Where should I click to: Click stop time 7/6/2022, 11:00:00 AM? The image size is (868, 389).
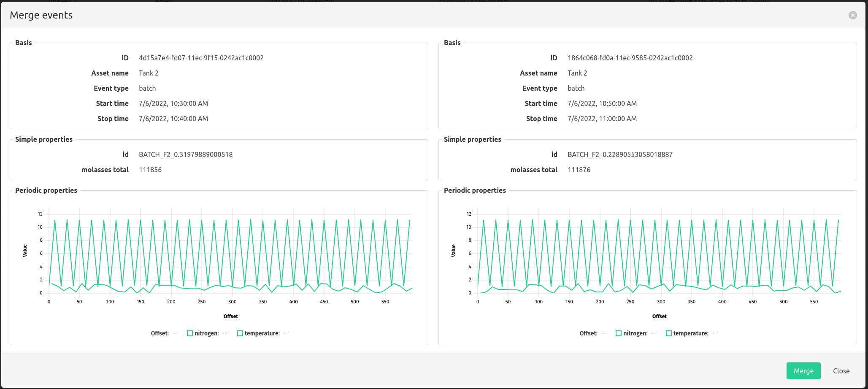602,119
